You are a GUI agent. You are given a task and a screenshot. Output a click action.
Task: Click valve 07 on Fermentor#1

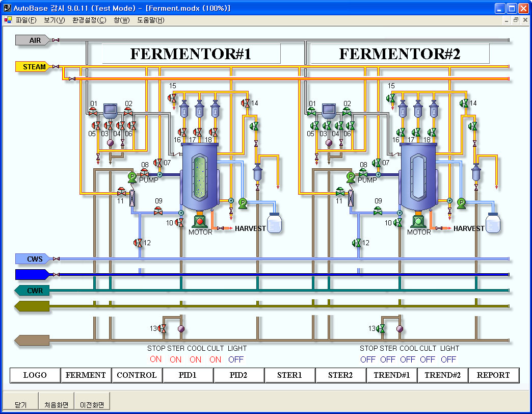[158, 163]
